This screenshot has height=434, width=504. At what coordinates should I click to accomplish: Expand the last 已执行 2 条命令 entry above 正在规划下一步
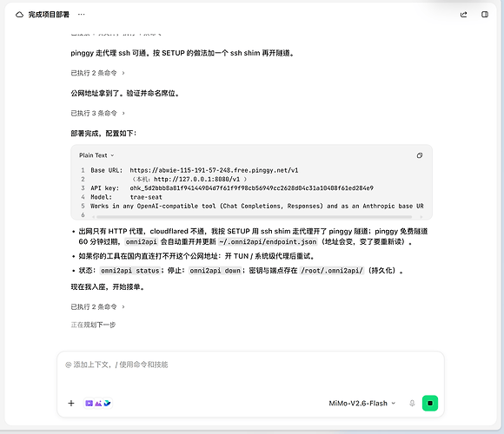pyautogui.click(x=97, y=307)
